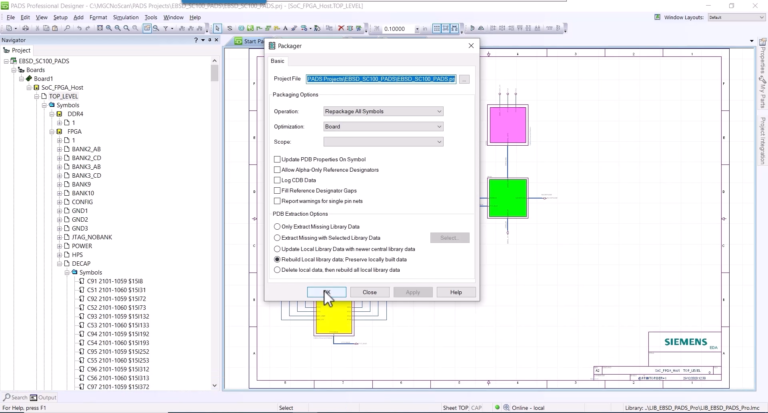Image resolution: width=768 pixels, height=413 pixels.
Task: Expand the POWER tree node
Action: tap(59, 246)
